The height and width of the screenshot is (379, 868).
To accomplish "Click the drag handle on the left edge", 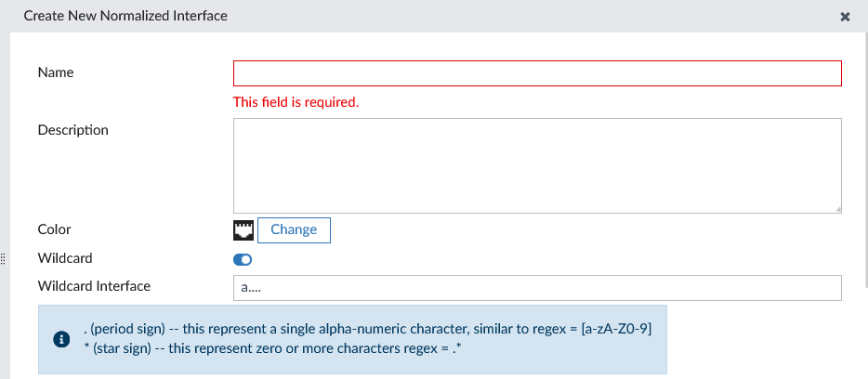I will coord(4,257).
